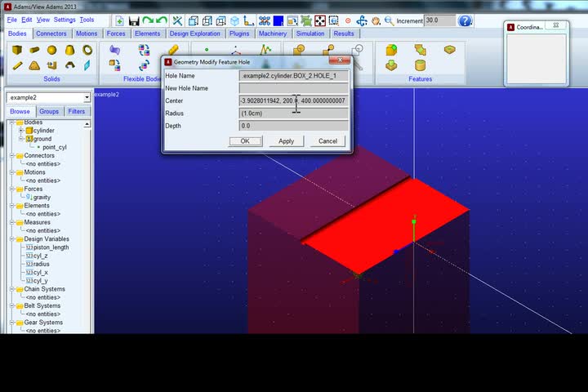Image resolution: width=588 pixels, height=392 pixels.
Task: Choose the Torus solid tool
Action: point(87,50)
